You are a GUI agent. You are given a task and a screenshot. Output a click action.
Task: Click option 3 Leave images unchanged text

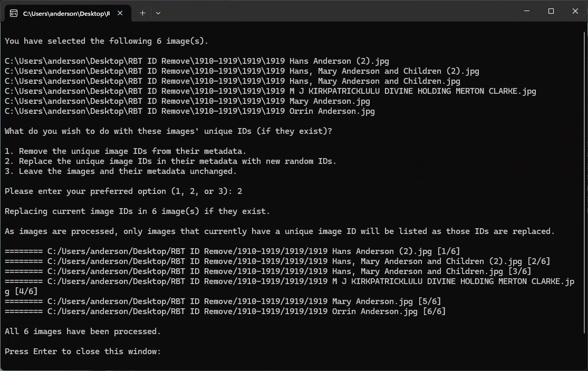(x=121, y=171)
